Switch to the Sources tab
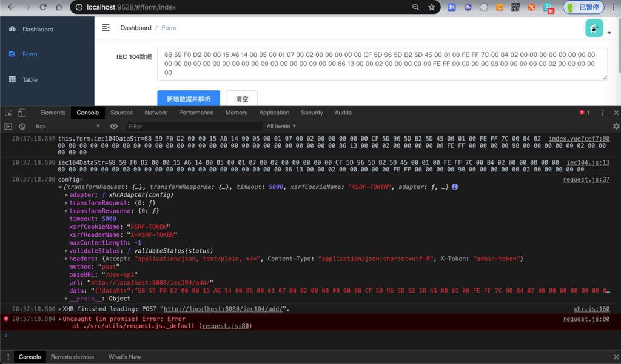Screen dimensions: 621x364 121,113
